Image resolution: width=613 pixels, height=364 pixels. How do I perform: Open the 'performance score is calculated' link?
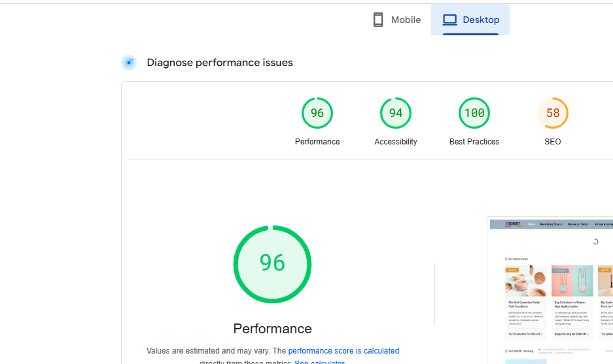343,351
